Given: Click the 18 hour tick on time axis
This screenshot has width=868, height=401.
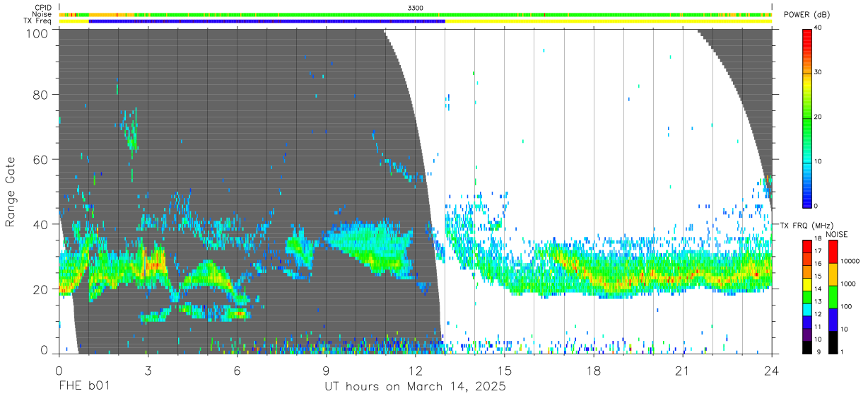Looking at the screenshot, I should pyautogui.click(x=593, y=370).
